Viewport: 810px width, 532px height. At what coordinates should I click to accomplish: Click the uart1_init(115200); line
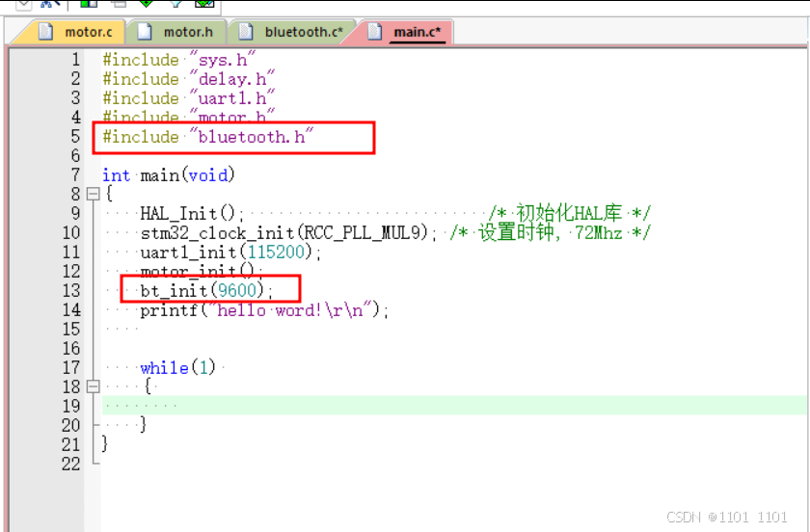230,253
